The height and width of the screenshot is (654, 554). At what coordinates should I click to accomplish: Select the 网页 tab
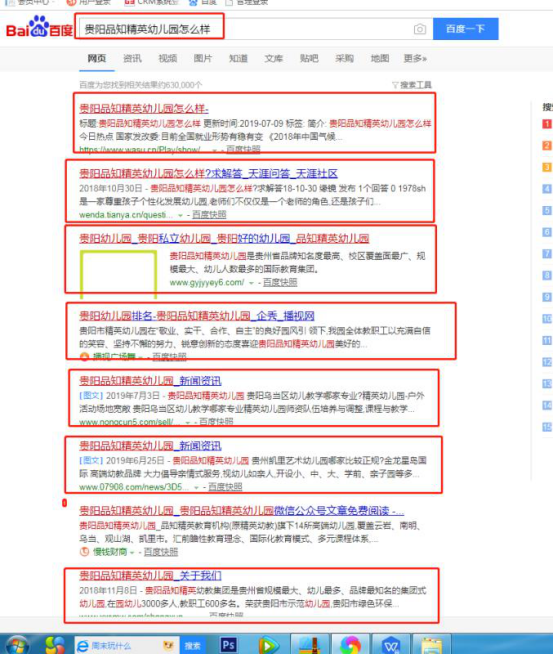(97, 58)
